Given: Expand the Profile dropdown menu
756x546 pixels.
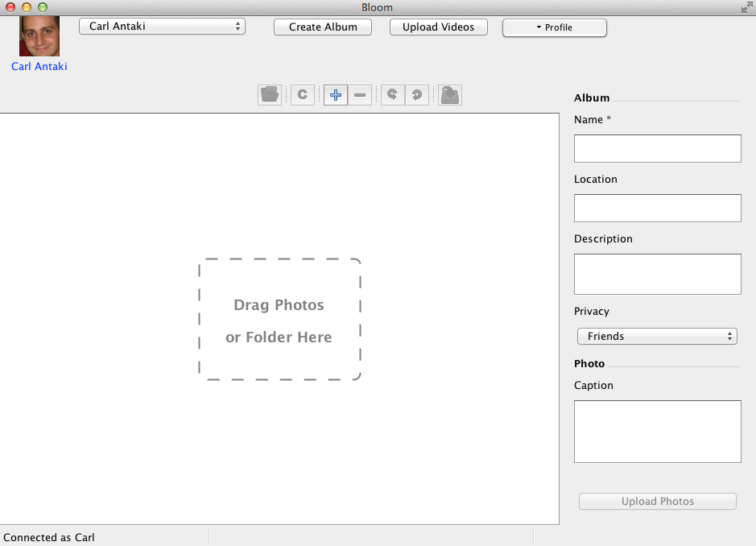Looking at the screenshot, I should tap(554, 27).
